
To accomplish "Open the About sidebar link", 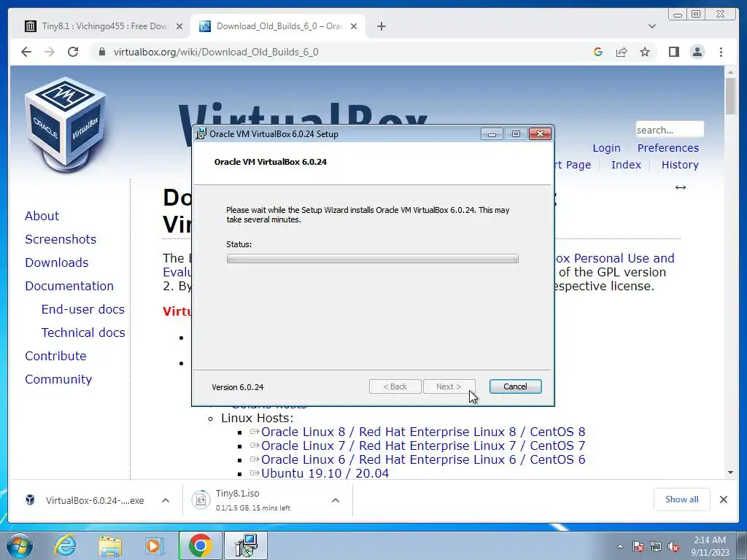I will point(42,216).
